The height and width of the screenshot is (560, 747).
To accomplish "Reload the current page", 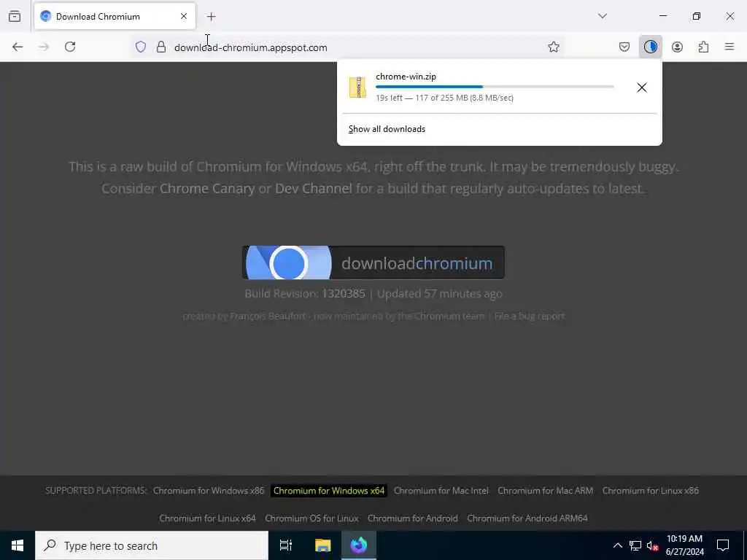I will (x=70, y=47).
